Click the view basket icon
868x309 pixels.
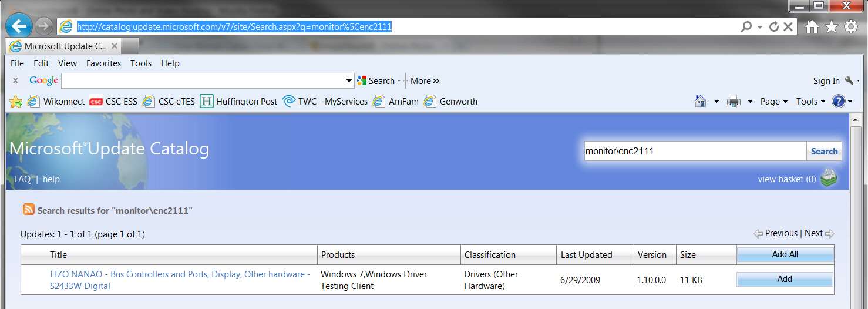[829, 178]
